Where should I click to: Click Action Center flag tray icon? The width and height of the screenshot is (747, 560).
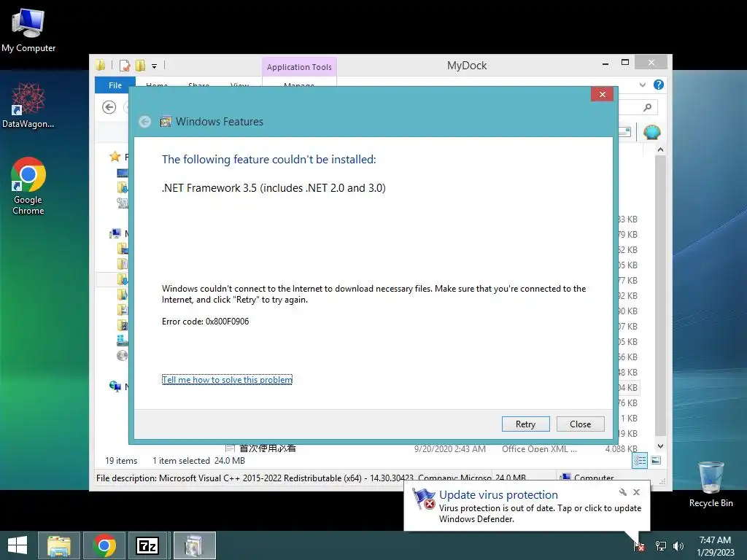pos(638,545)
